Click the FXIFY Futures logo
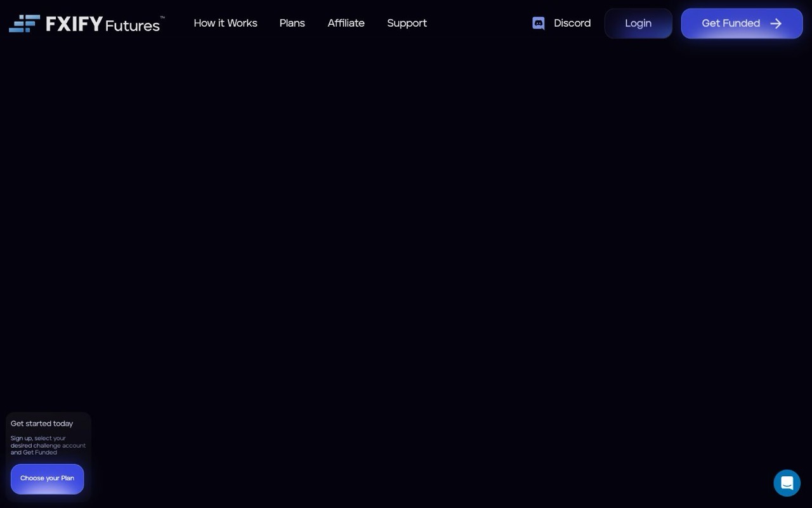Screen dimensions: 812x508 coord(87,23)
